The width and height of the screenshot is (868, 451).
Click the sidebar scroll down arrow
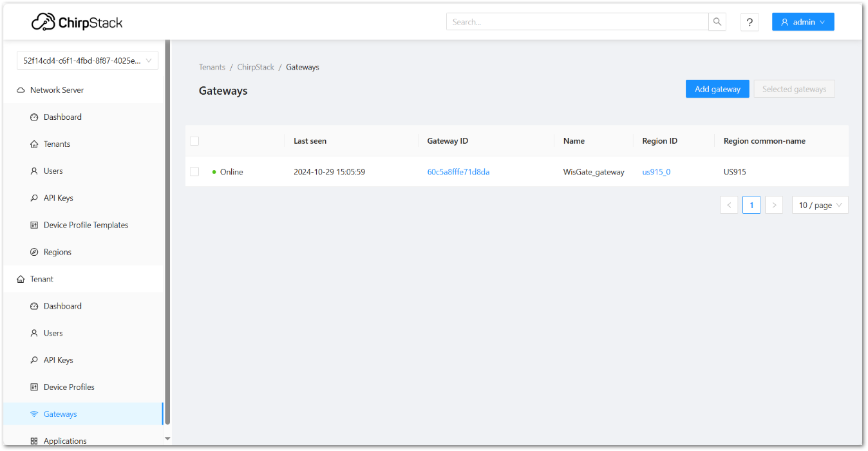168,439
